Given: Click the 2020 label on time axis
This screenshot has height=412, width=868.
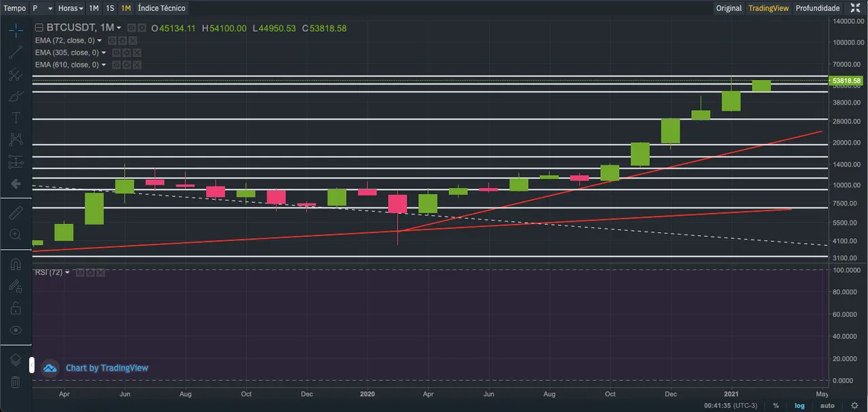Looking at the screenshot, I should 367,394.
